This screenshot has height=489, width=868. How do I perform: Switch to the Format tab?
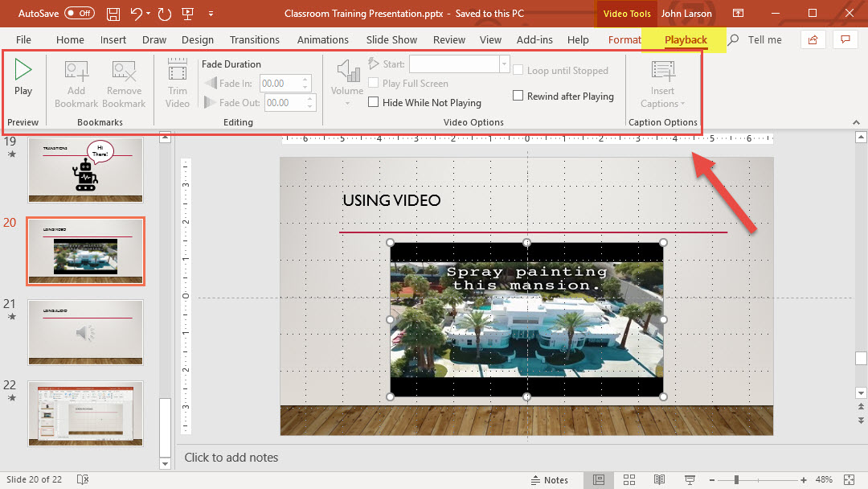624,39
